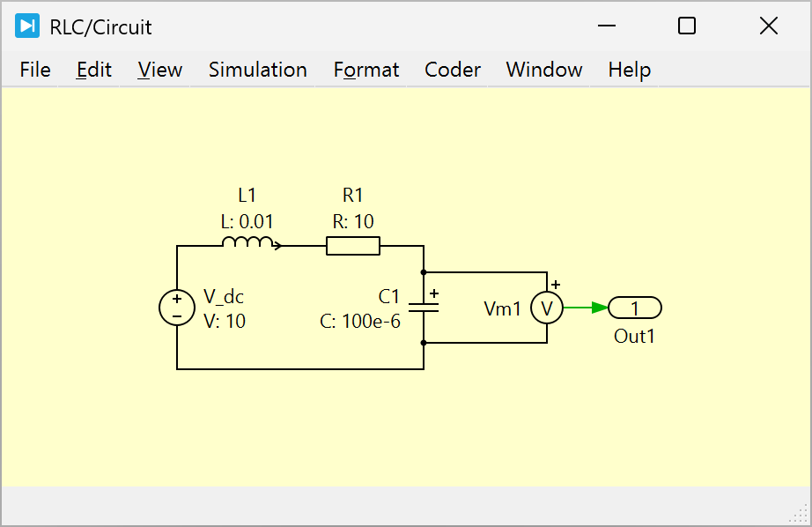This screenshot has height=527, width=812.
Task: Click the 'L: 0.01' inductance label
Action: pyautogui.click(x=247, y=222)
